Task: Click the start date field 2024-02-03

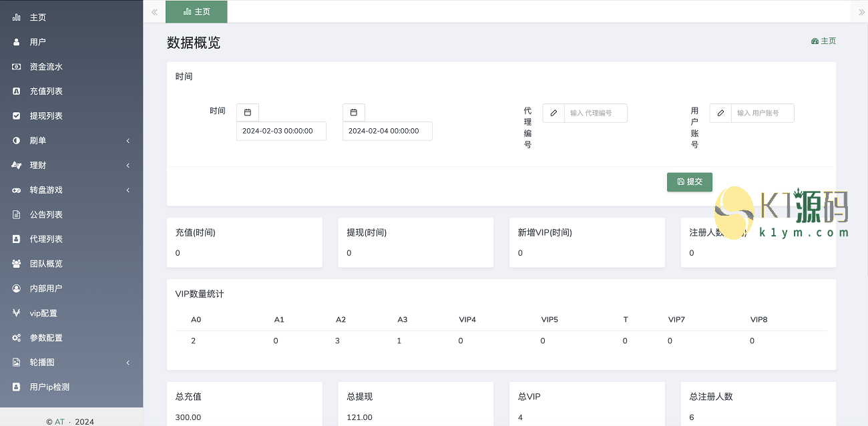Action: coord(281,131)
